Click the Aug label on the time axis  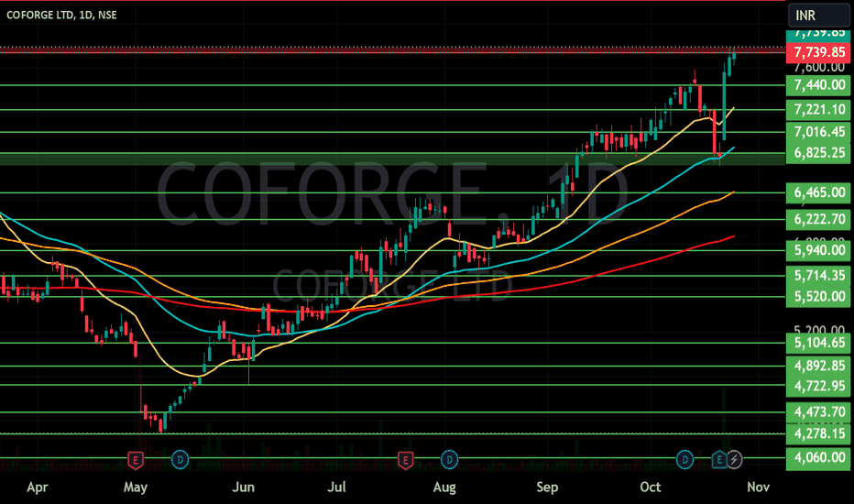(x=444, y=488)
